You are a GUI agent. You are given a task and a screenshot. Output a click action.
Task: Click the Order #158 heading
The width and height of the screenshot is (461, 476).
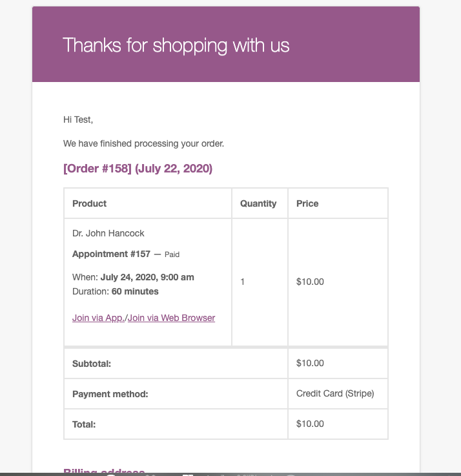138,169
